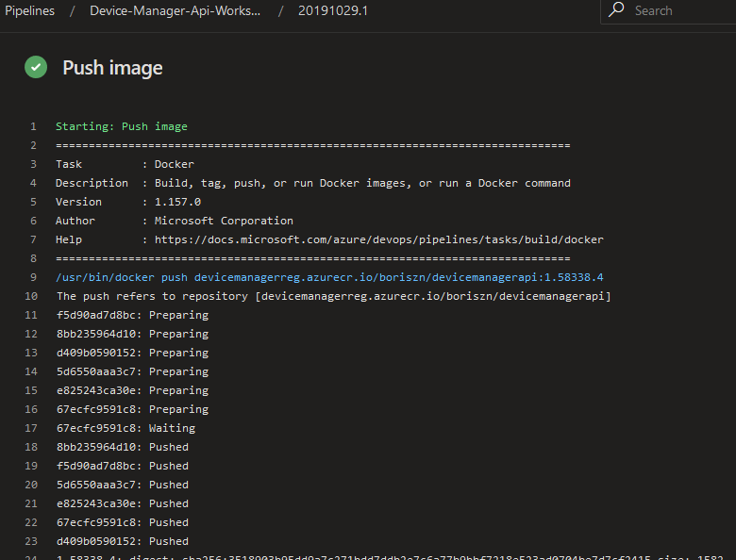Type in the Search input field
736x560 pixels.
click(x=679, y=10)
